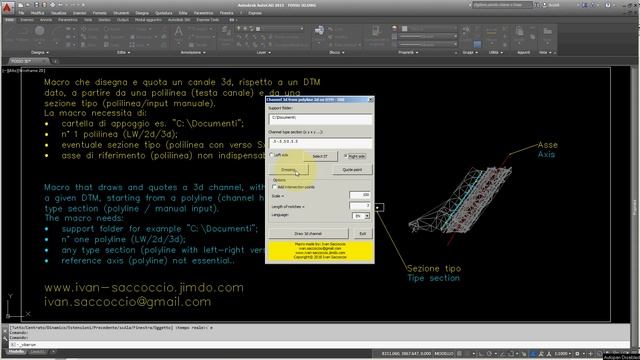
Task: Click the paste clipboard icon in the Appunti panel
Action: click(520, 31)
